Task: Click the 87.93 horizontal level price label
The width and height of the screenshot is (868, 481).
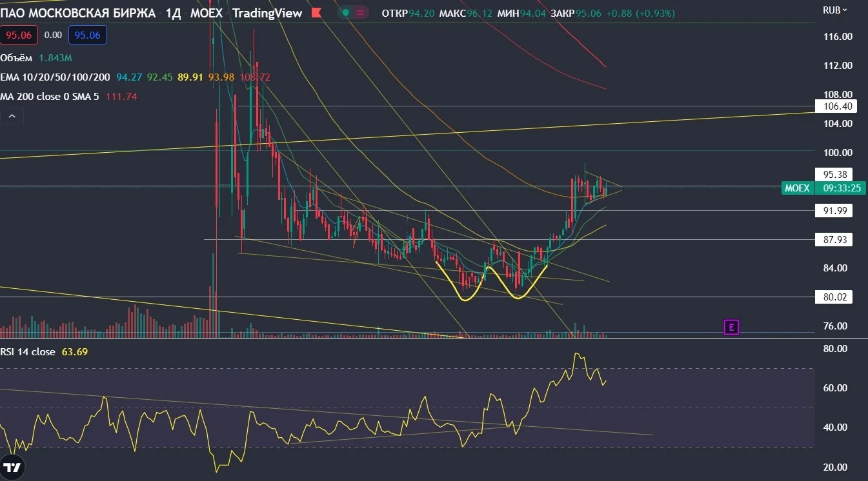Action: coord(834,239)
